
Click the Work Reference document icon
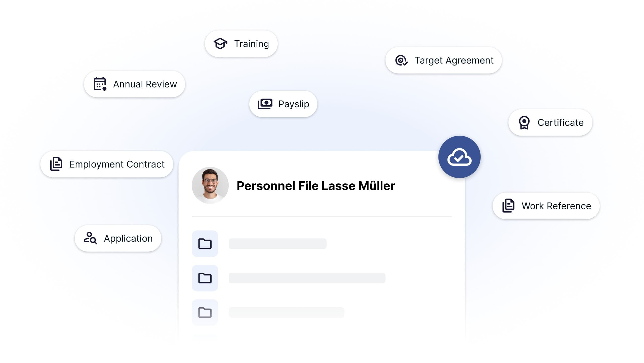point(508,206)
